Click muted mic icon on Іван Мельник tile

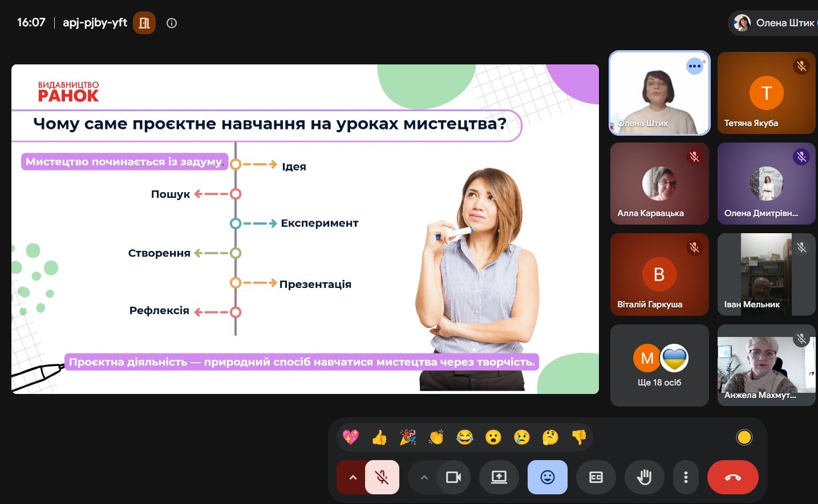tap(801, 247)
